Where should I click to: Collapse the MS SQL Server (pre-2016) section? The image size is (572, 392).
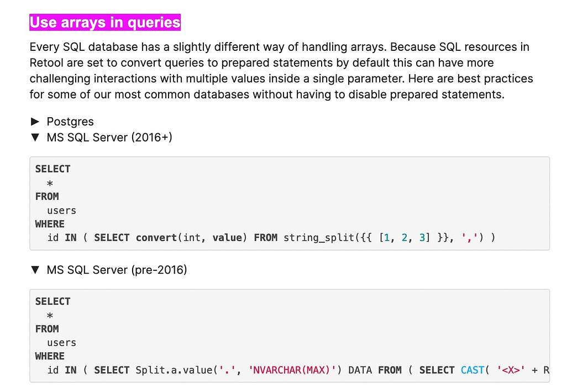pyautogui.click(x=35, y=270)
